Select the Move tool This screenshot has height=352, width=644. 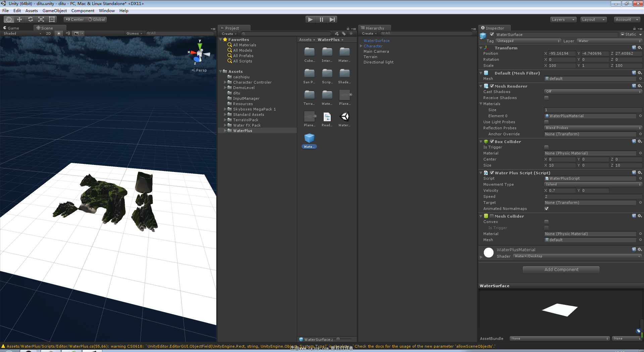(19, 19)
